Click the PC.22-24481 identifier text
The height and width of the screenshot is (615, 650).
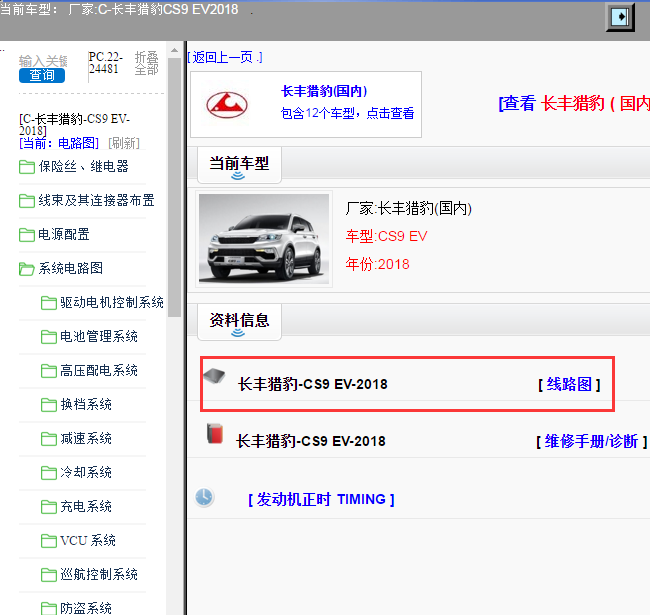click(106, 63)
